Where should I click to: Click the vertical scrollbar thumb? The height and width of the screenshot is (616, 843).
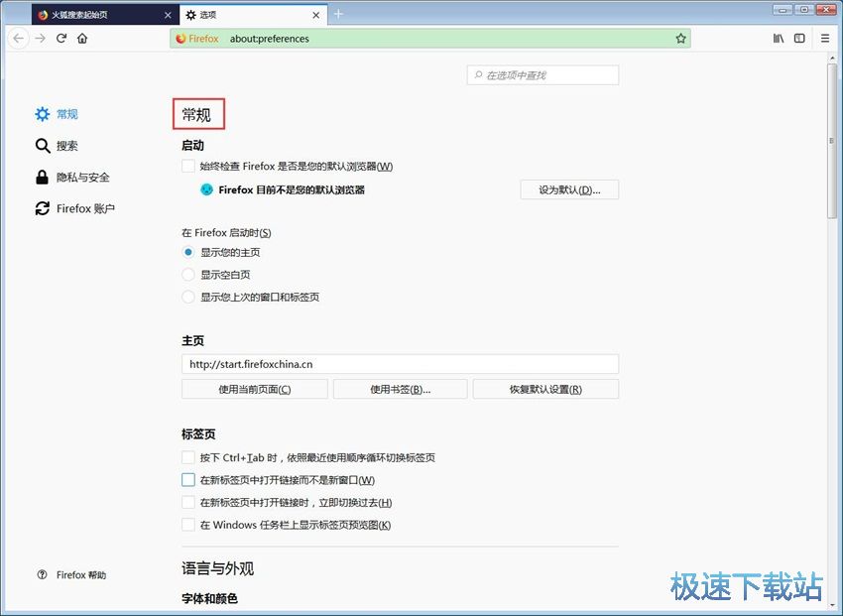pyautogui.click(x=832, y=140)
